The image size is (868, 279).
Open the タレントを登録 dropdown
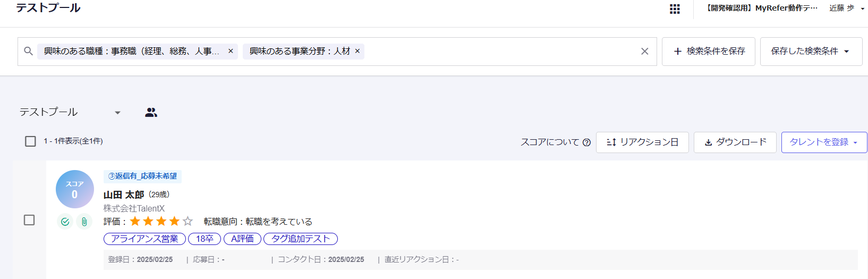click(824, 142)
